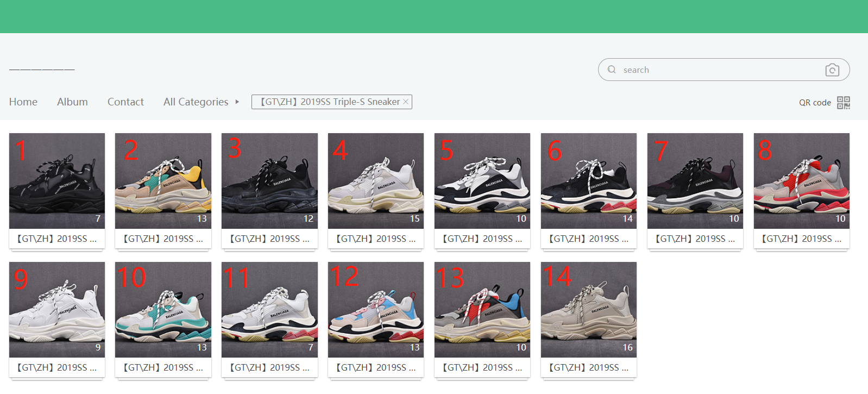The height and width of the screenshot is (394, 868).
Task: Remove the 2019SS Triple-S Sneaker filter tag
Action: [406, 102]
